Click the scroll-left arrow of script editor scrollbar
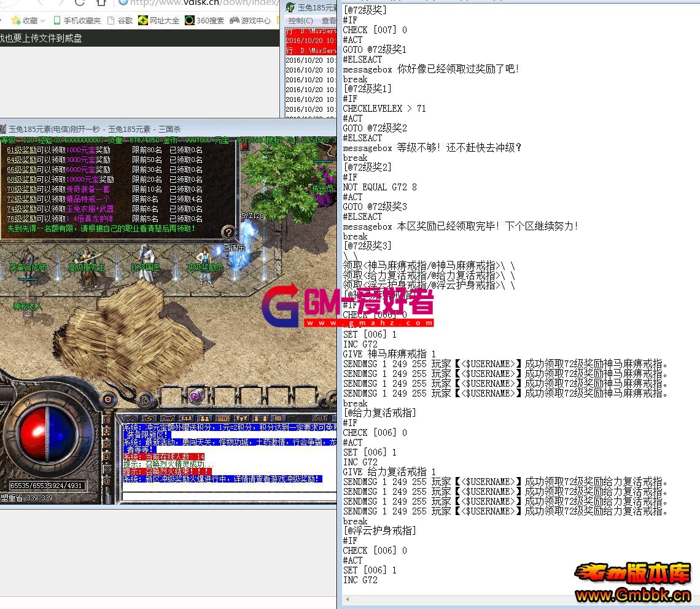The image size is (700, 609). (348, 599)
